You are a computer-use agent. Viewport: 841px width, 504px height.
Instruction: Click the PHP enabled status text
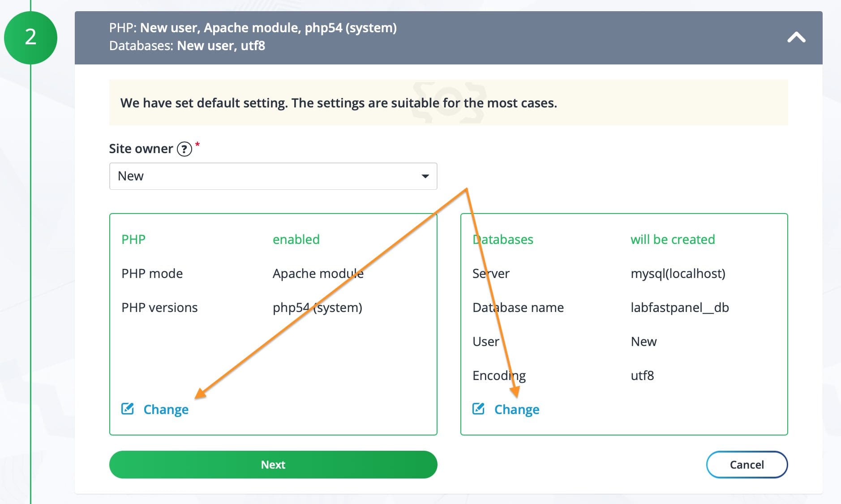[296, 239]
